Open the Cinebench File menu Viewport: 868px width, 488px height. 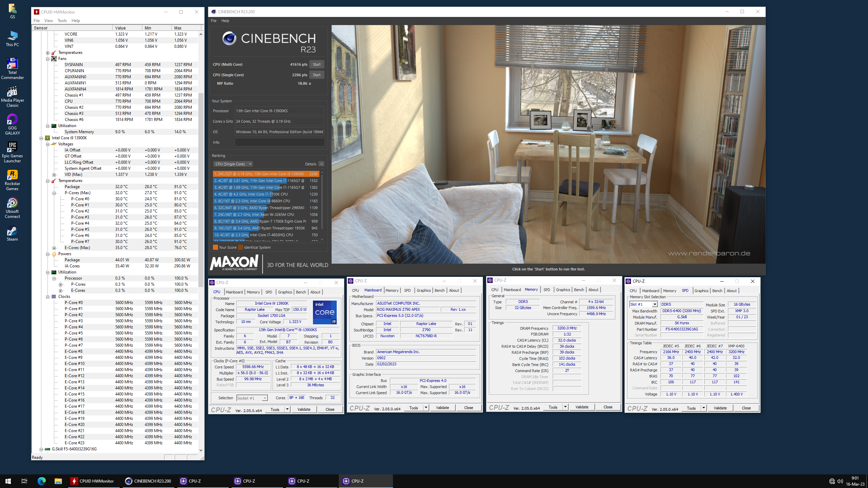214,21
